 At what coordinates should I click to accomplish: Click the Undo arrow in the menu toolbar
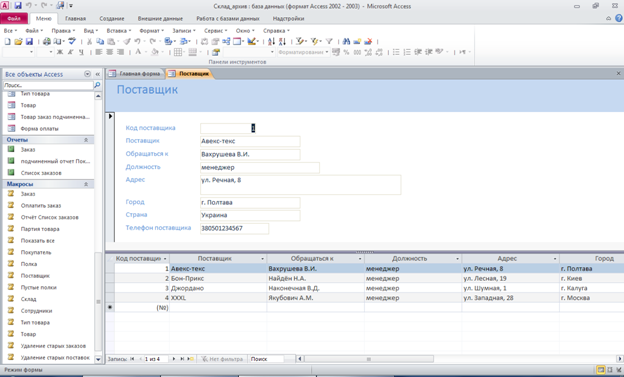point(137,41)
